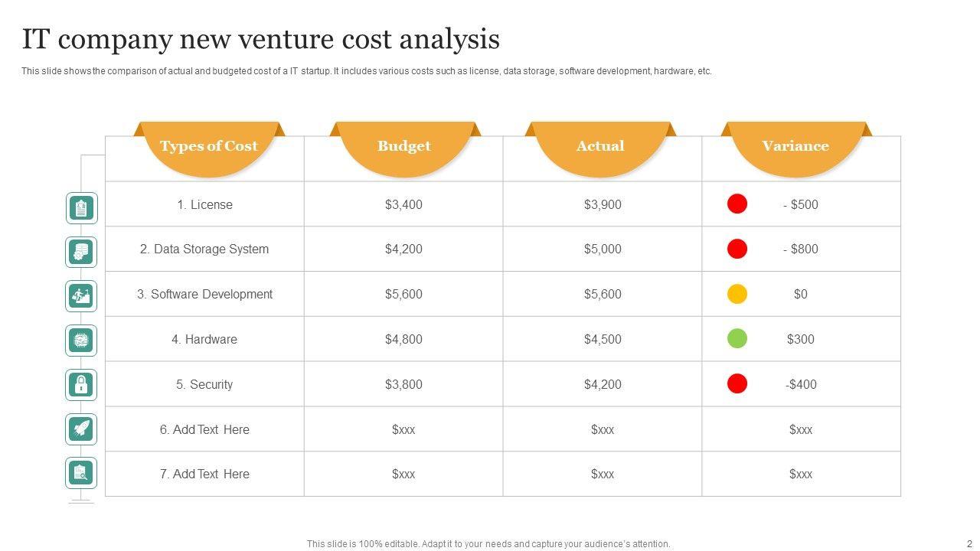Click the document search icon for row 7
The image size is (980, 551).
81,473
